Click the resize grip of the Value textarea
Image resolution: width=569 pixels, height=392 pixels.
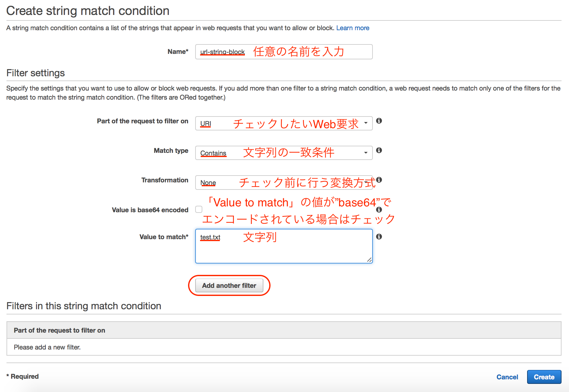370,260
